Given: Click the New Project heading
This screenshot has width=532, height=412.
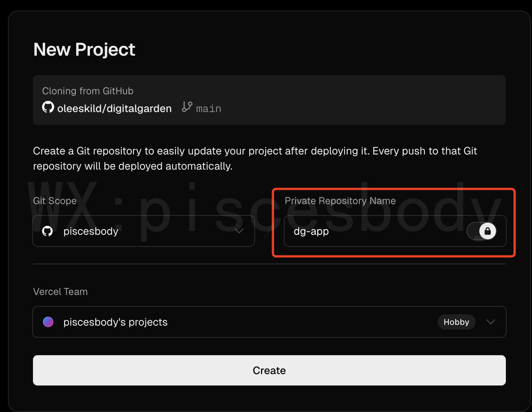Looking at the screenshot, I should point(84,50).
